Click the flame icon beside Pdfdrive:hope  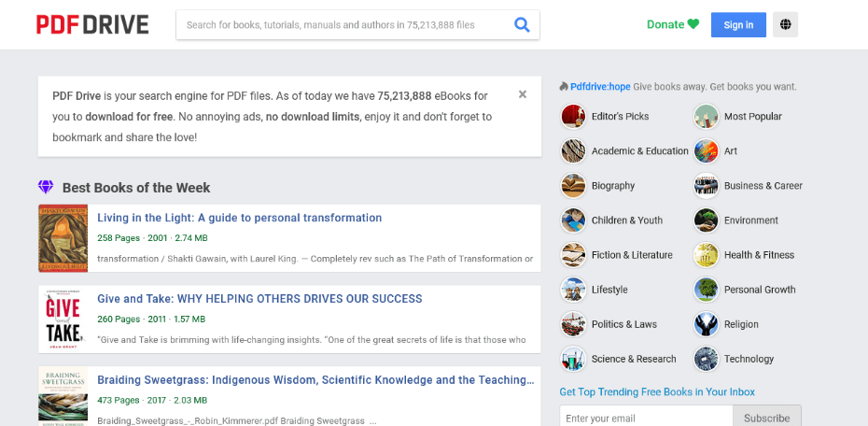[x=564, y=87]
